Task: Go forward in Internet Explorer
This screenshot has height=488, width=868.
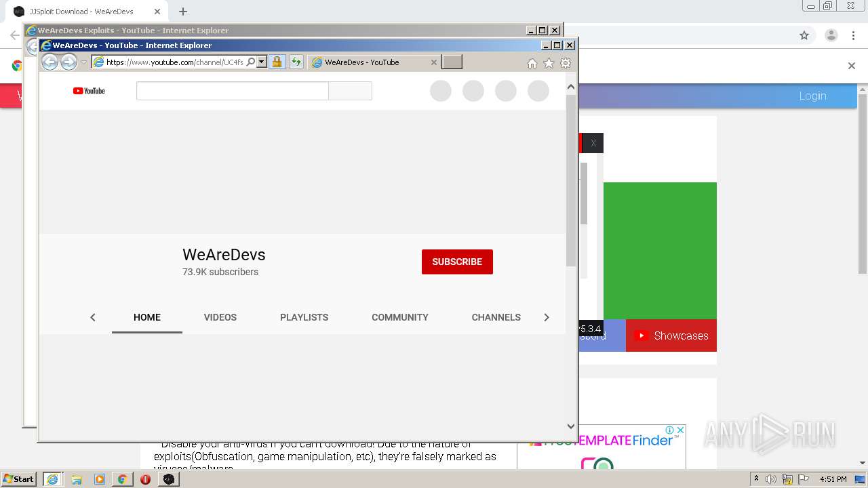Action: pyautogui.click(x=68, y=62)
